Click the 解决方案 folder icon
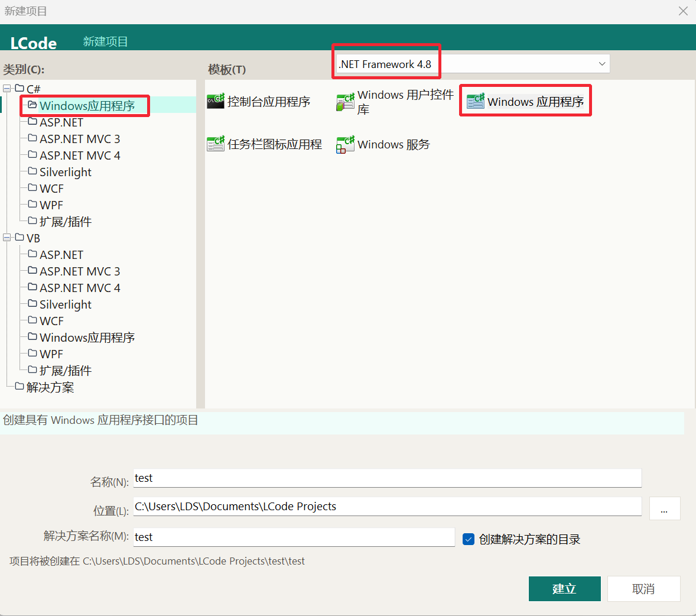The width and height of the screenshot is (696, 616). pyautogui.click(x=19, y=387)
